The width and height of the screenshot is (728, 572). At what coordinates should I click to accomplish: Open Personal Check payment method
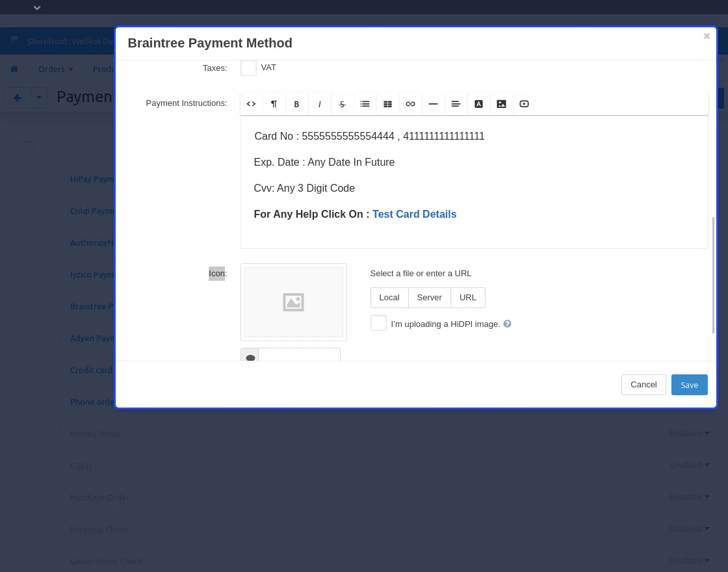point(99,529)
